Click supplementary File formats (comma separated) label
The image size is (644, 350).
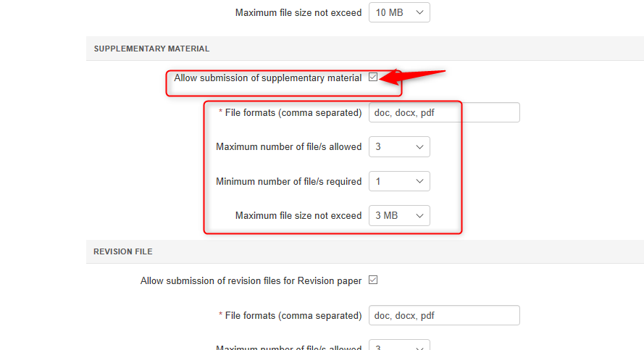tap(293, 112)
